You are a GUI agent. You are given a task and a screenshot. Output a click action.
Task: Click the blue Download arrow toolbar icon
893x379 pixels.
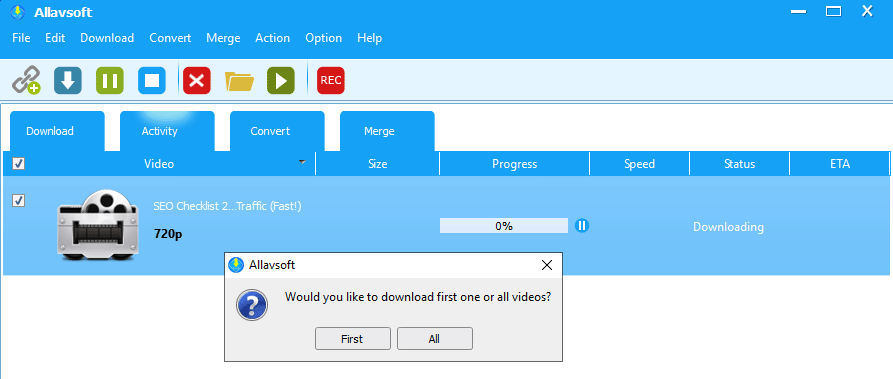tap(68, 80)
